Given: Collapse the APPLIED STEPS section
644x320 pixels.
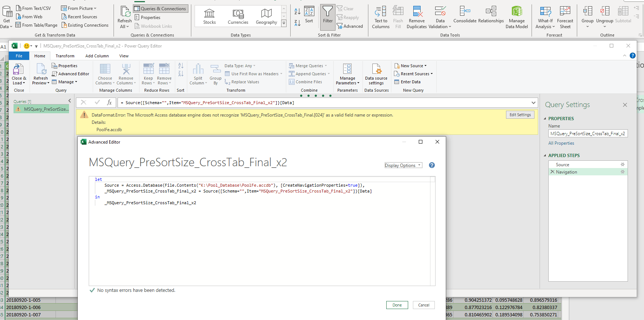Looking at the screenshot, I should [x=545, y=156].
